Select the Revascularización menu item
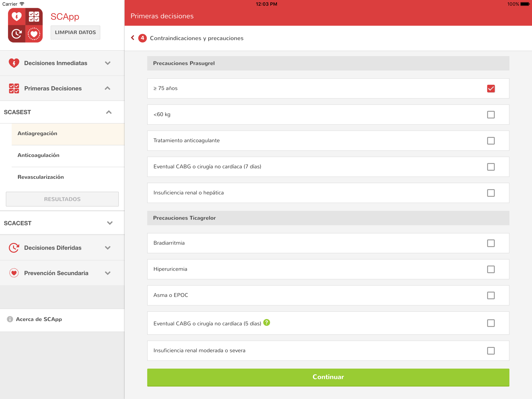Screen dimensions: 532x399 [41, 177]
